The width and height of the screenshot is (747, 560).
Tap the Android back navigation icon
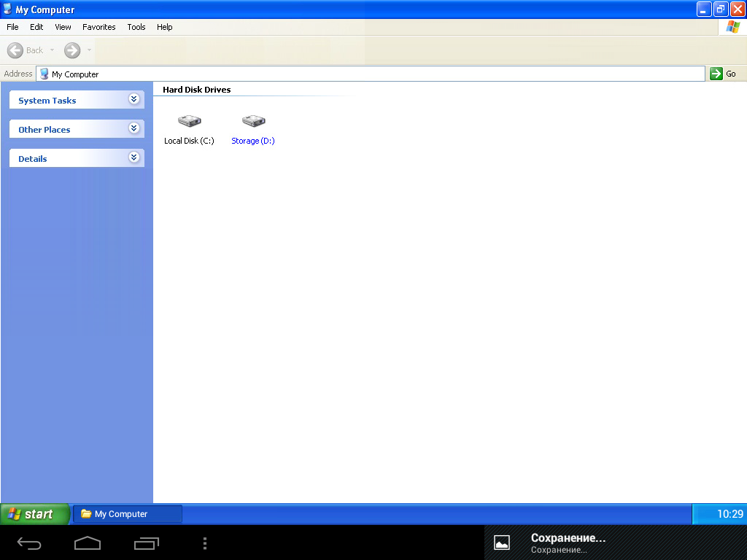pyautogui.click(x=29, y=543)
